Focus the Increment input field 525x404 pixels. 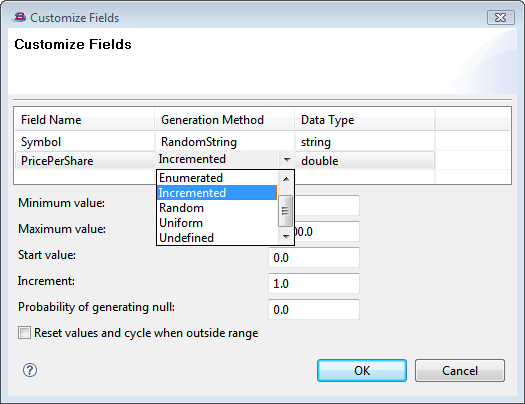[314, 284]
